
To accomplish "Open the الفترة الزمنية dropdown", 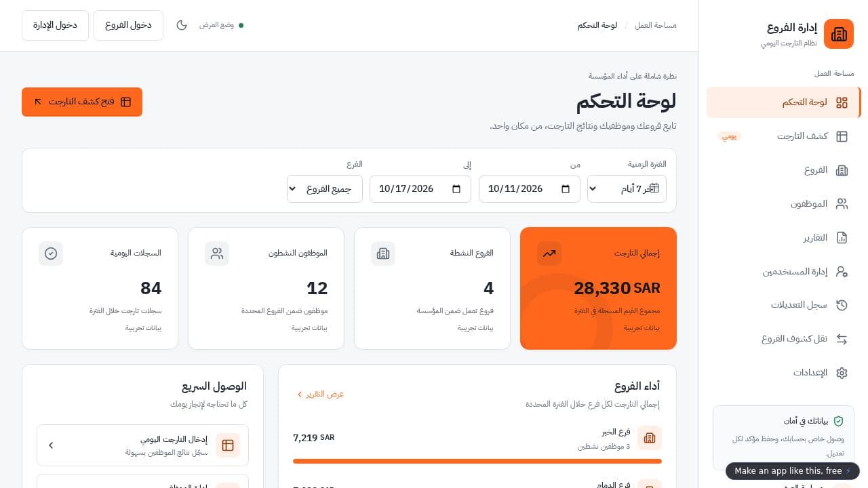I will (x=627, y=188).
